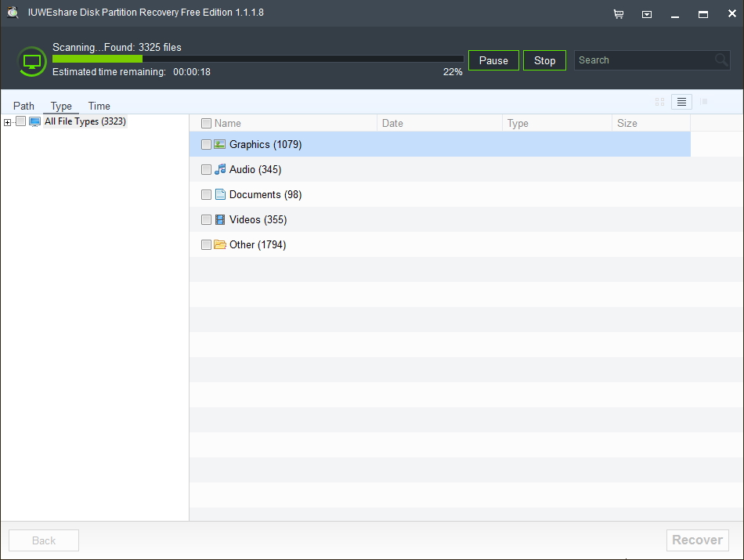The height and width of the screenshot is (560, 744).
Task: Open the shopping cart purchase icon
Action: click(618, 13)
